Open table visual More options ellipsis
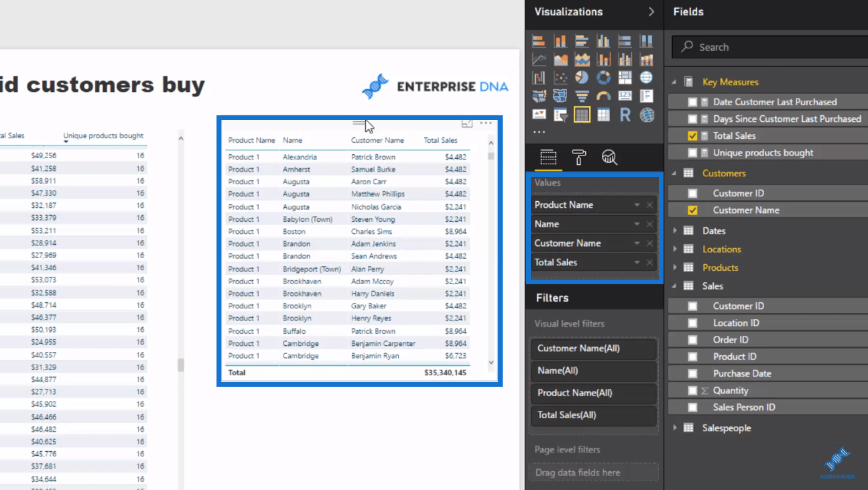Viewport: 868px width, 490px height. [x=486, y=123]
